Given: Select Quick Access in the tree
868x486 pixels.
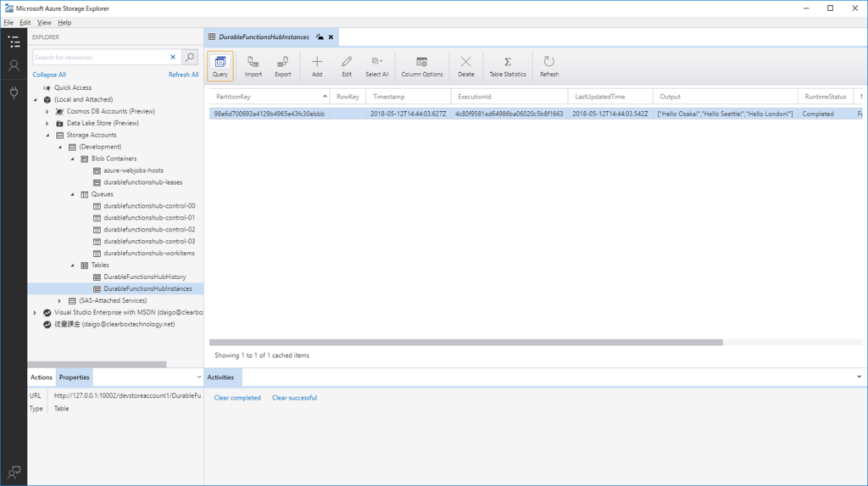Looking at the screenshot, I should (73, 87).
